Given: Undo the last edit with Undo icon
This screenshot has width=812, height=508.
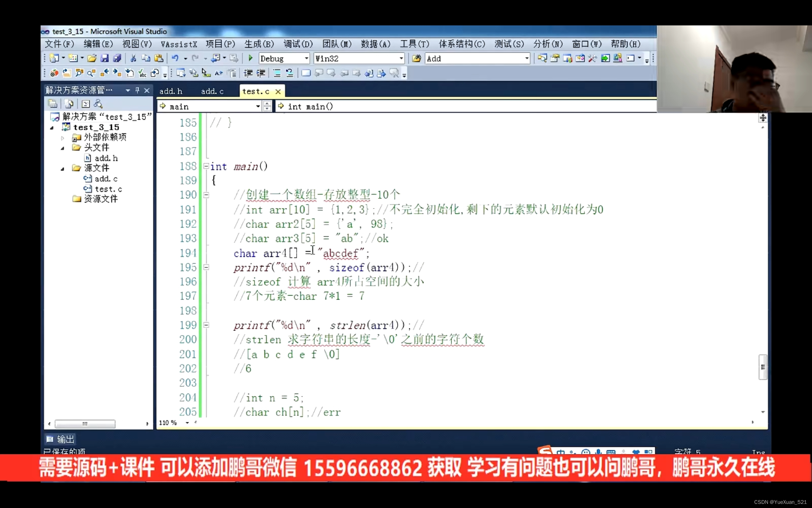Looking at the screenshot, I should (x=175, y=58).
